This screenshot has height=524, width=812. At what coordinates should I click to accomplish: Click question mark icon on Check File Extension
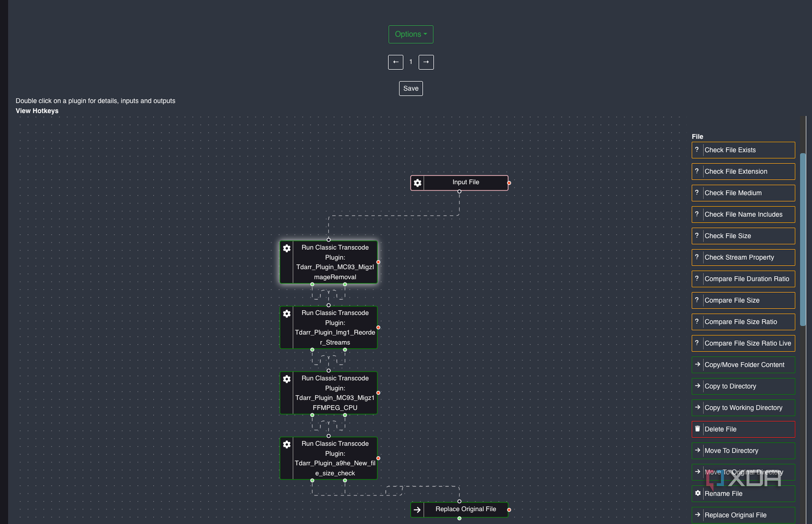697,171
